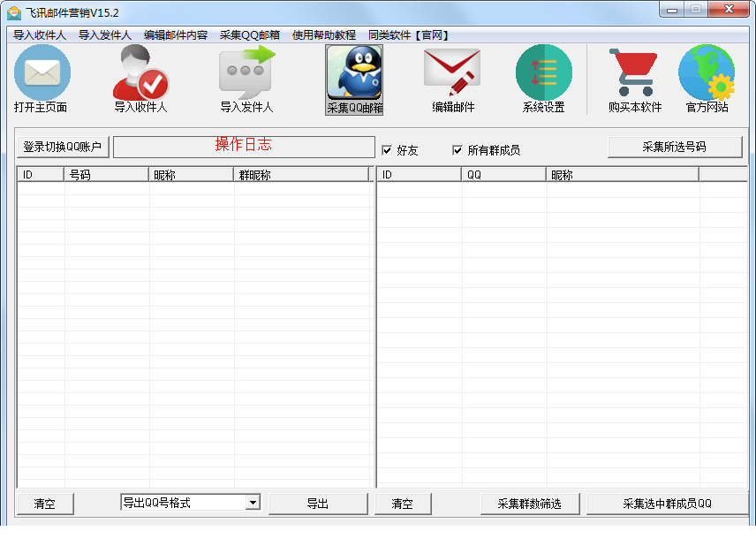Open the 使用帮助教程 menu
756x546 pixels.
click(323, 35)
